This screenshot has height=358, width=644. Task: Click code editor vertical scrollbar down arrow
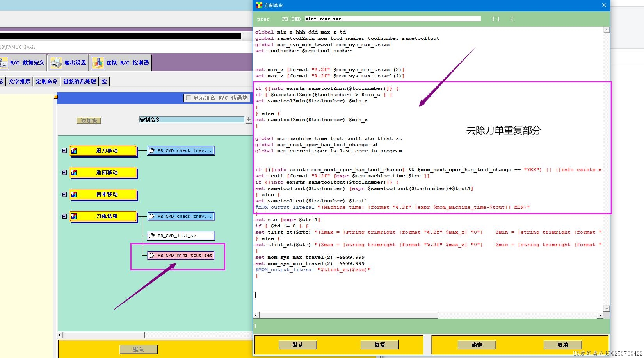pyautogui.click(x=607, y=308)
